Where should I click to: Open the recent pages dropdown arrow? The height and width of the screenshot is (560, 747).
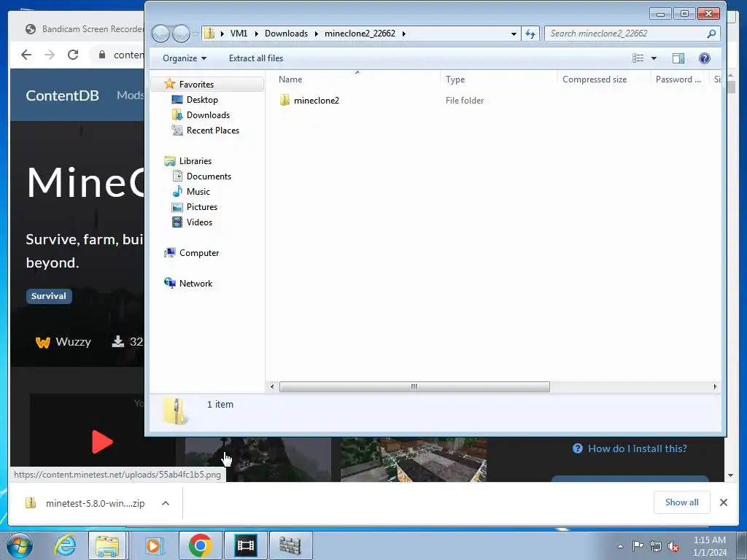(x=196, y=34)
